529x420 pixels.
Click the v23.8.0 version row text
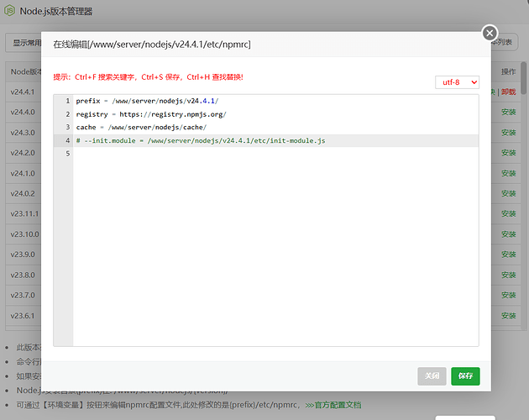point(23,275)
